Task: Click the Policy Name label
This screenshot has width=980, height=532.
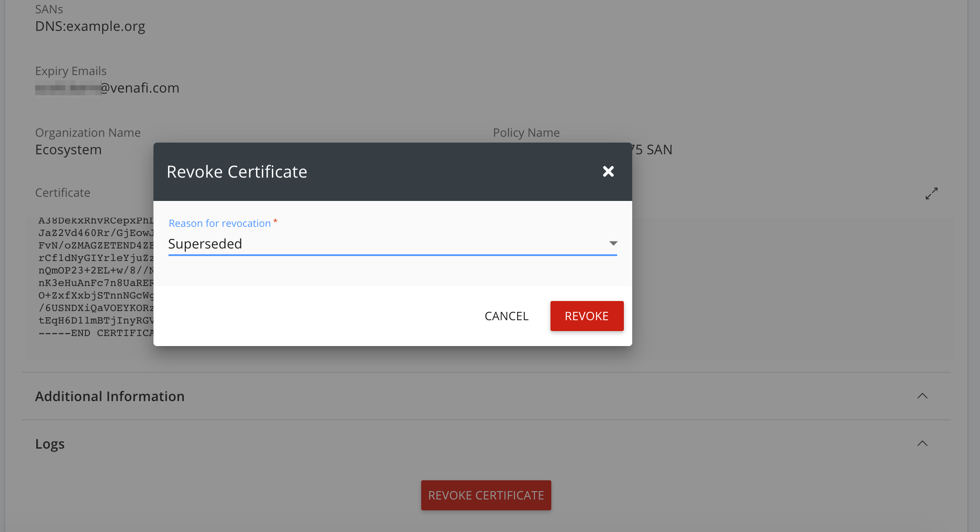Action: (x=526, y=133)
